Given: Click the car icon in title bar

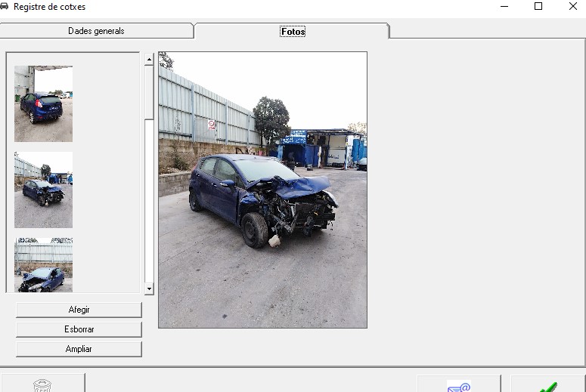Looking at the screenshot, I should (x=5, y=7).
